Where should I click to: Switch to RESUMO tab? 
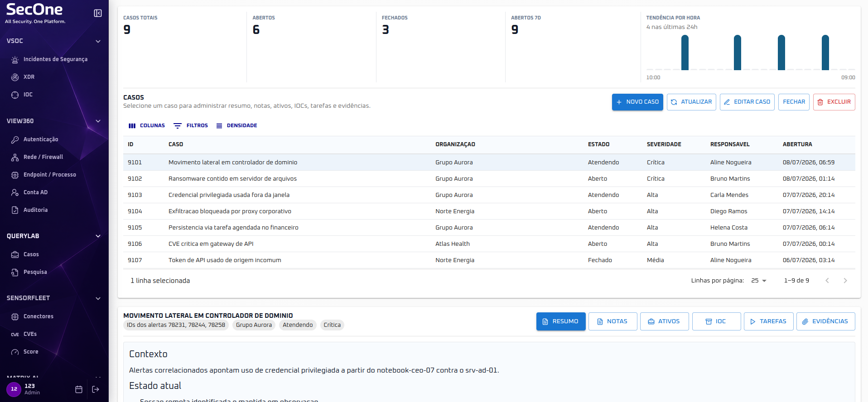(x=561, y=321)
